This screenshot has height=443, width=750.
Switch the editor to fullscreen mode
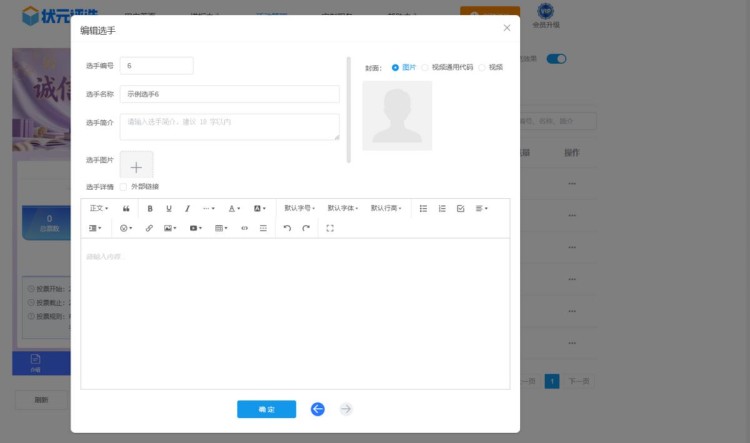[330, 228]
